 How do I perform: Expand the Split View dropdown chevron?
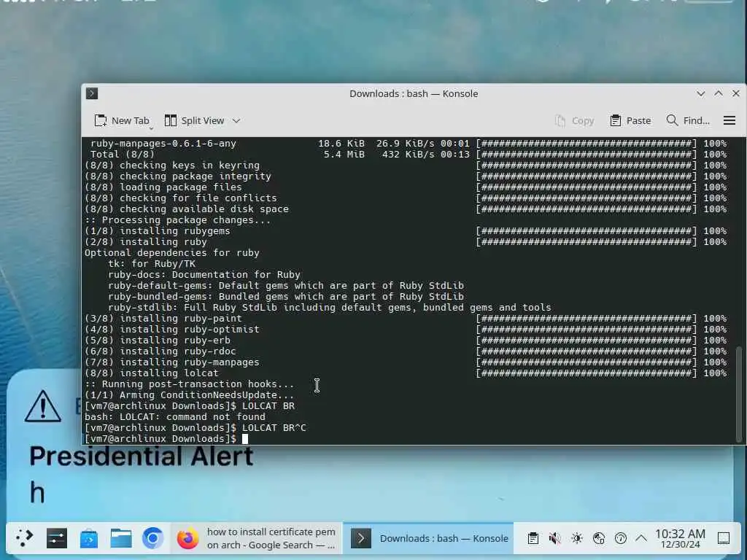tap(236, 120)
